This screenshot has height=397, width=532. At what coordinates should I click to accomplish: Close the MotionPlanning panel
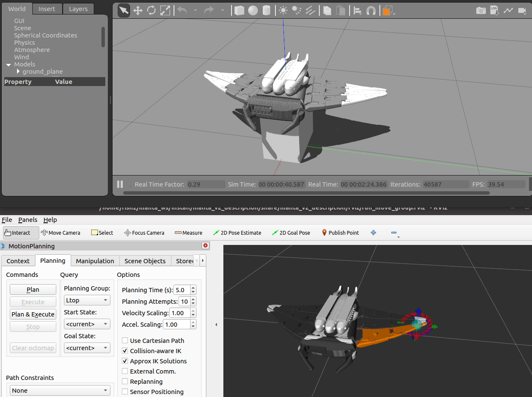(205, 246)
